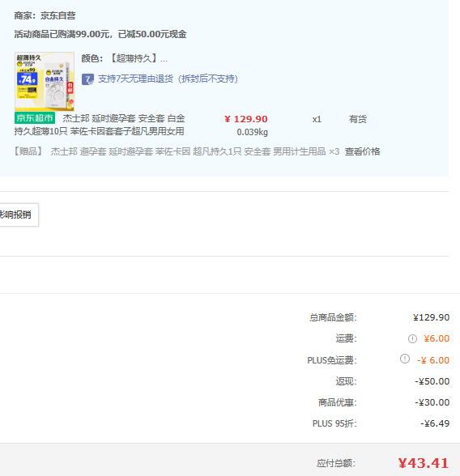This screenshot has height=476, width=460.
Task: Click the 【赠品】 label
Action: pyautogui.click(x=28, y=151)
